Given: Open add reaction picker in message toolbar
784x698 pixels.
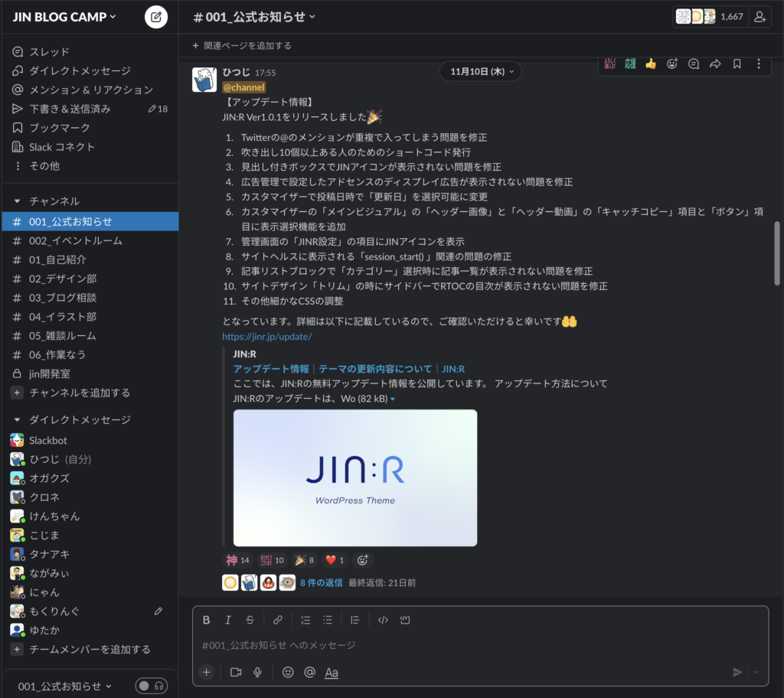Looking at the screenshot, I should (x=672, y=64).
